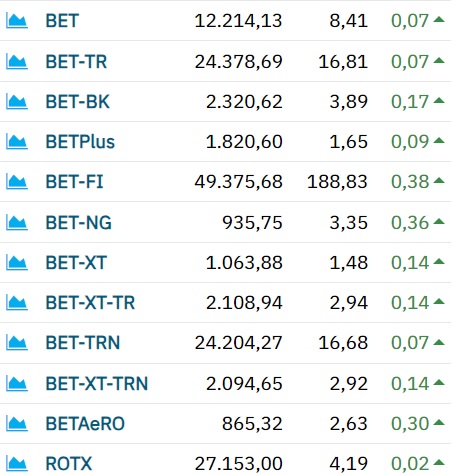Open the chart icon for BET index
The height and width of the screenshot is (475, 459).
(x=17, y=21)
